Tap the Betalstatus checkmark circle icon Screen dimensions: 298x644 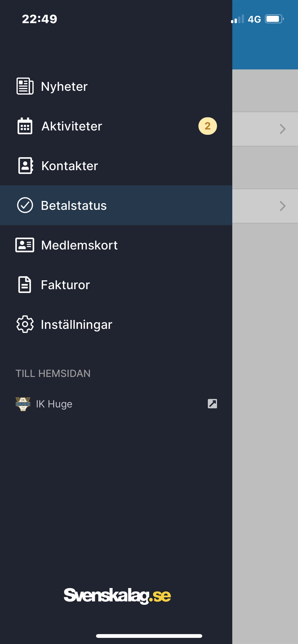(x=25, y=205)
